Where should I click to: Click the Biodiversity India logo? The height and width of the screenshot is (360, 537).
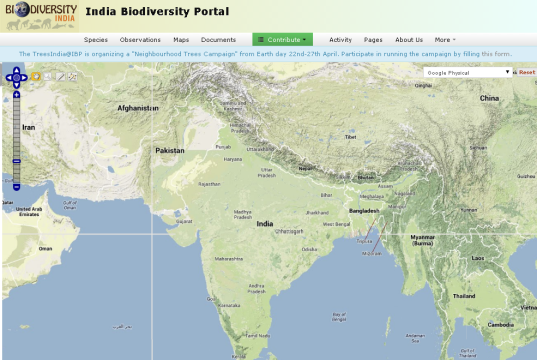pos(39,16)
